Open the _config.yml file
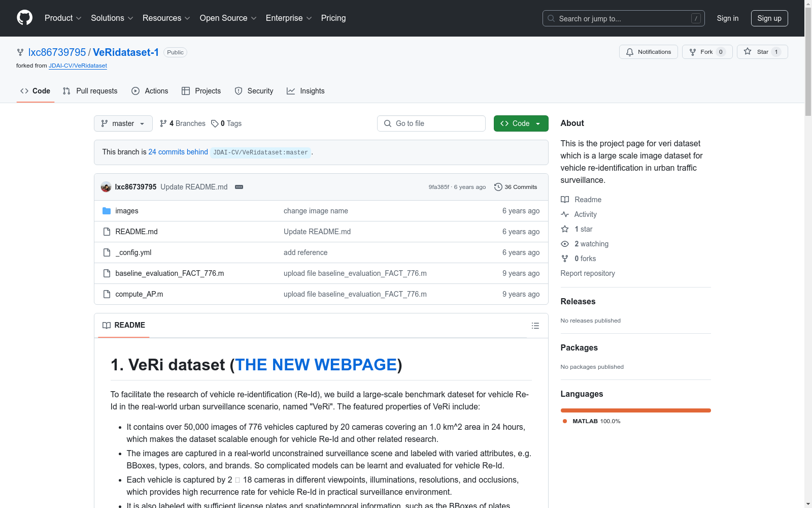 [133, 252]
